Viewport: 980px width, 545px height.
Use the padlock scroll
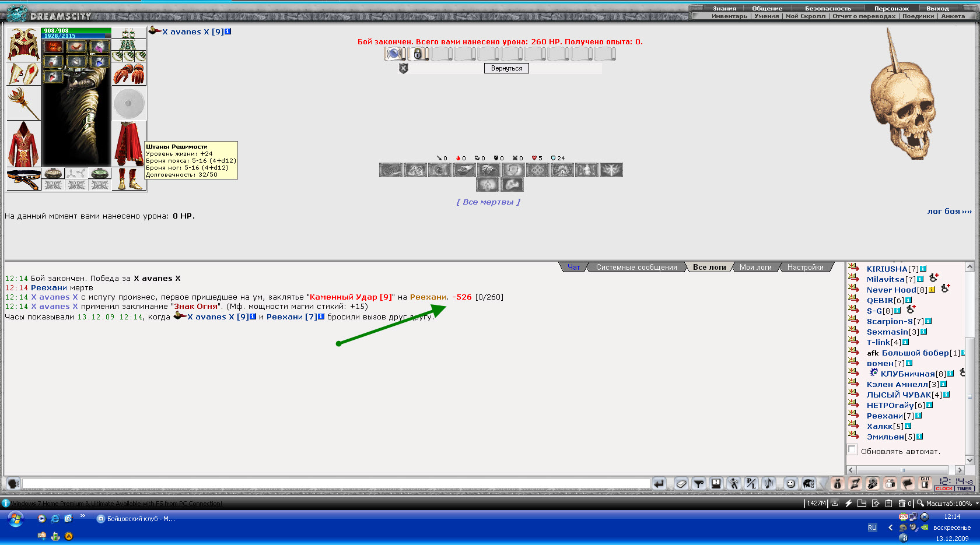[x=418, y=54]
